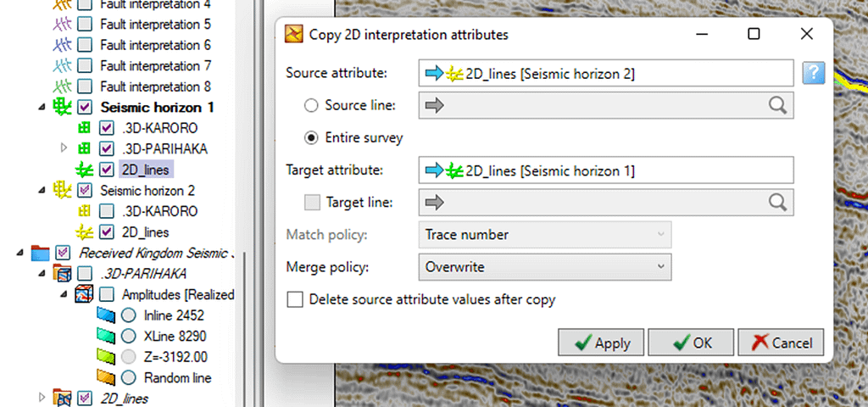This screenshot has width=868, height=407.
Task: Click the Source line magnifier search icon
Action: coord(778,105)
